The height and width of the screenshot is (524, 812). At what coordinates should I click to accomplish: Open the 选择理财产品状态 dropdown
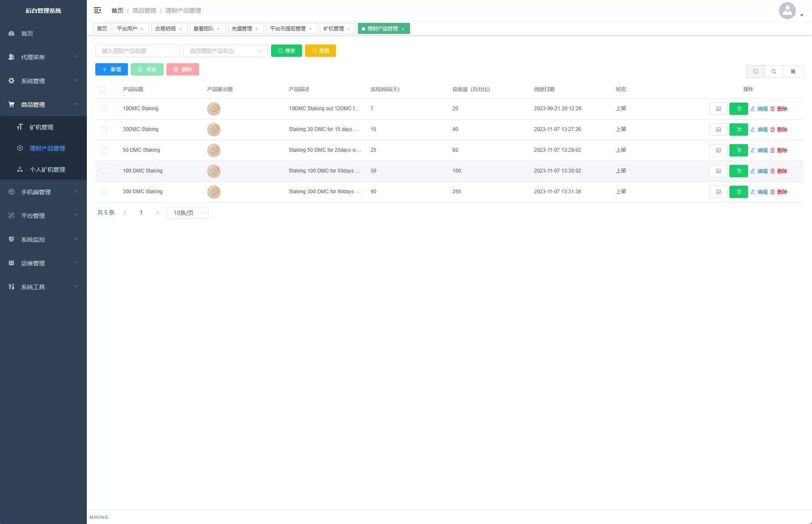click(x=225, y=51)
